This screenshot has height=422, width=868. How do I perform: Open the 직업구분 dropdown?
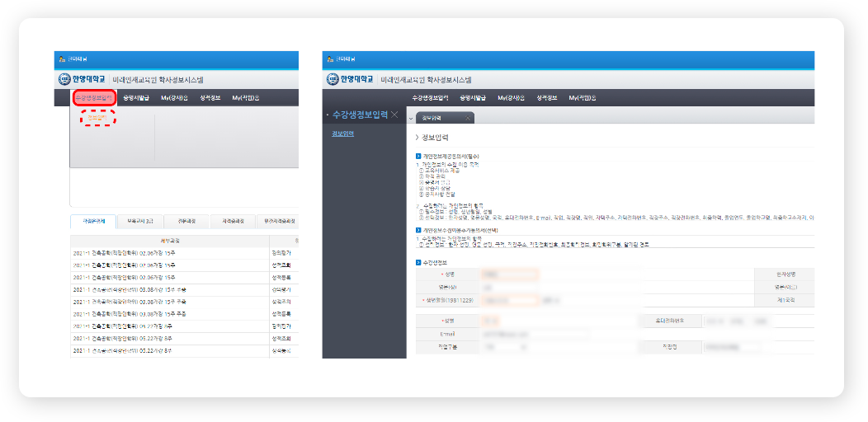point(502,348)
